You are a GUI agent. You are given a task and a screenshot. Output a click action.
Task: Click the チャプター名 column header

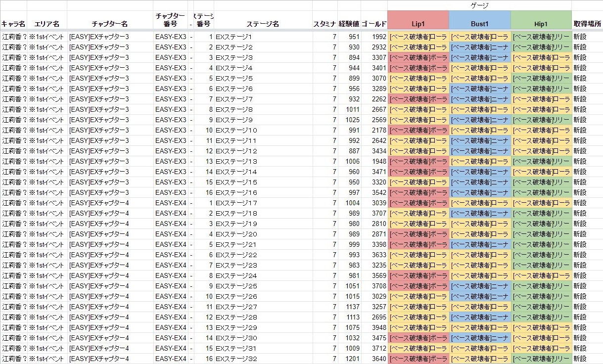[110, 24]
